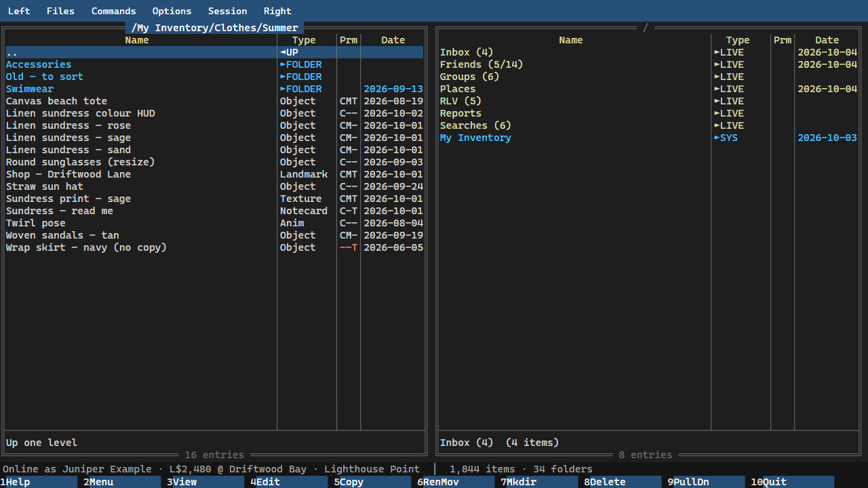Select 'Wrap skirt – navy (no copy)' row
This screenshot has height=488, width=868.
point(214,247)
